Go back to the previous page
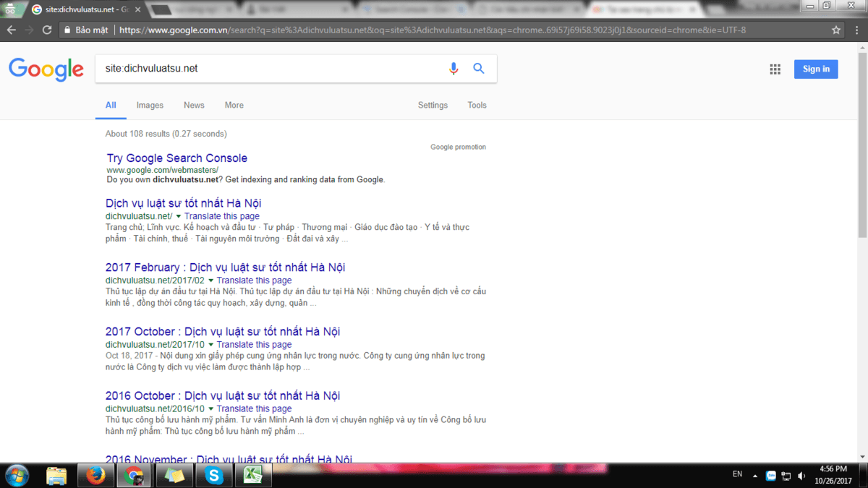868x488 pixels. point(11,30)
